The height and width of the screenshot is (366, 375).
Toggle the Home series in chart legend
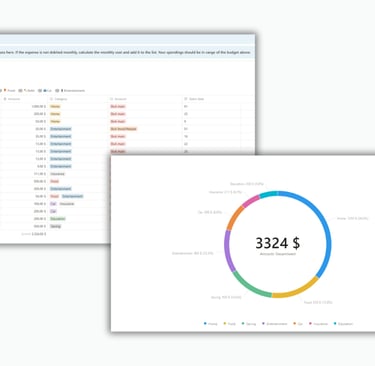[x=210, y=324]
